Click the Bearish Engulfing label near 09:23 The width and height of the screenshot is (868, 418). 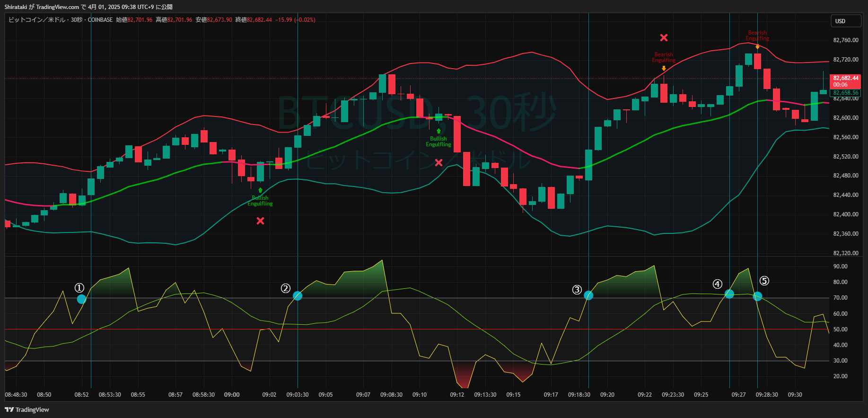pyautogui.click(x=664, y=57)
